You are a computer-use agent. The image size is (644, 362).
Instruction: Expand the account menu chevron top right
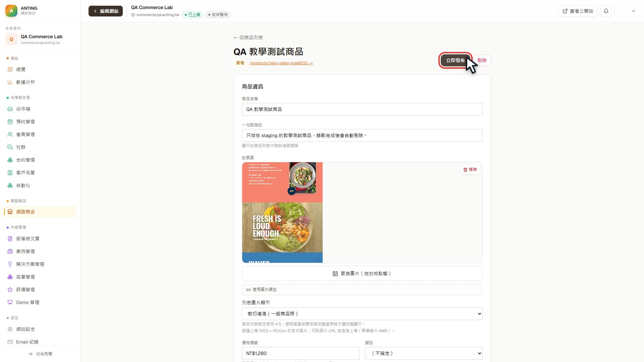pos(634,11)
